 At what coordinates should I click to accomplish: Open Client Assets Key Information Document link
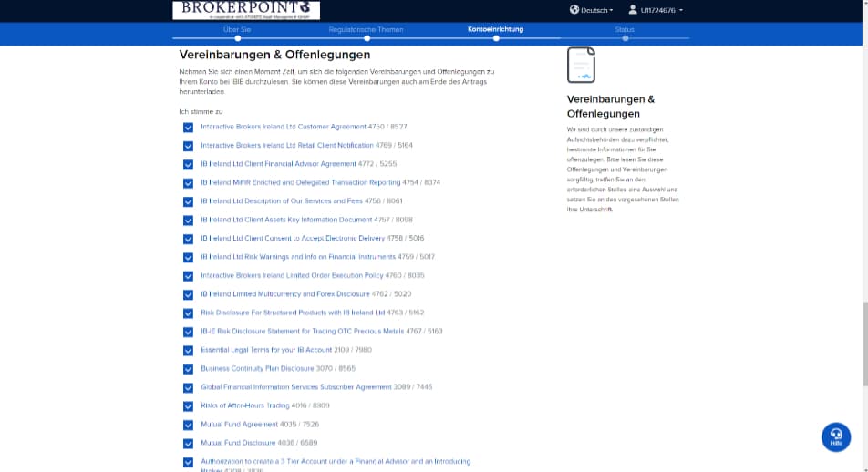(286, 220)
